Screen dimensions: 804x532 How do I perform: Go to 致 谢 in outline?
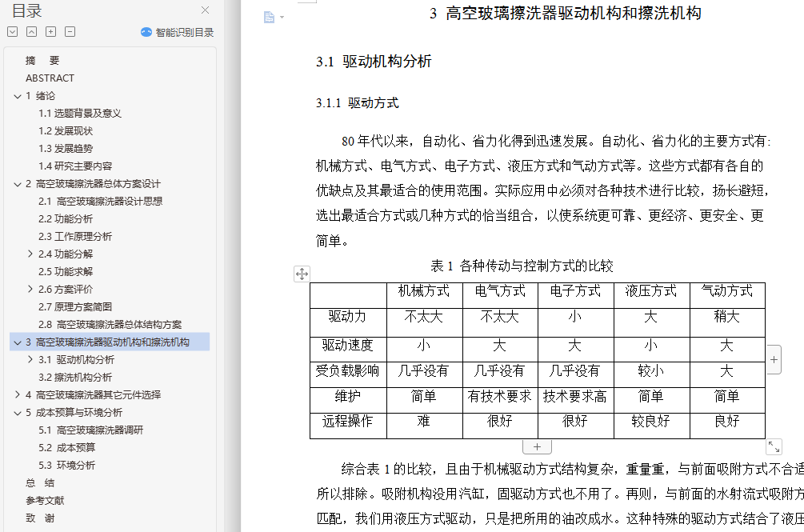coord(40,518)
